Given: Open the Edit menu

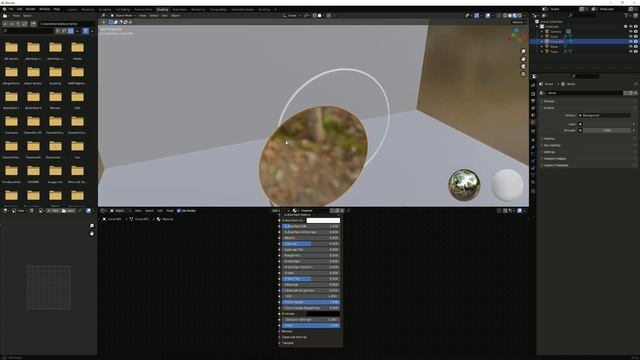Looking at the screenshot, I should point(19,9).
